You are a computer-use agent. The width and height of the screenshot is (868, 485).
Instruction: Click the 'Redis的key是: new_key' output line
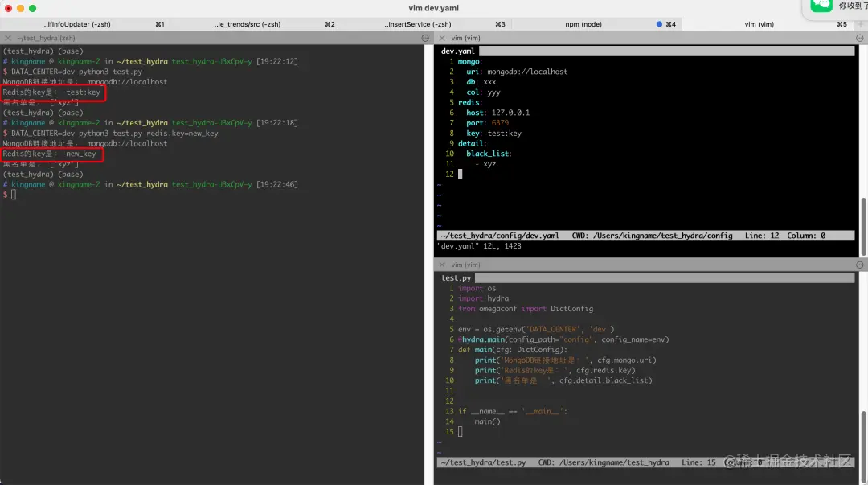[49, 154]
